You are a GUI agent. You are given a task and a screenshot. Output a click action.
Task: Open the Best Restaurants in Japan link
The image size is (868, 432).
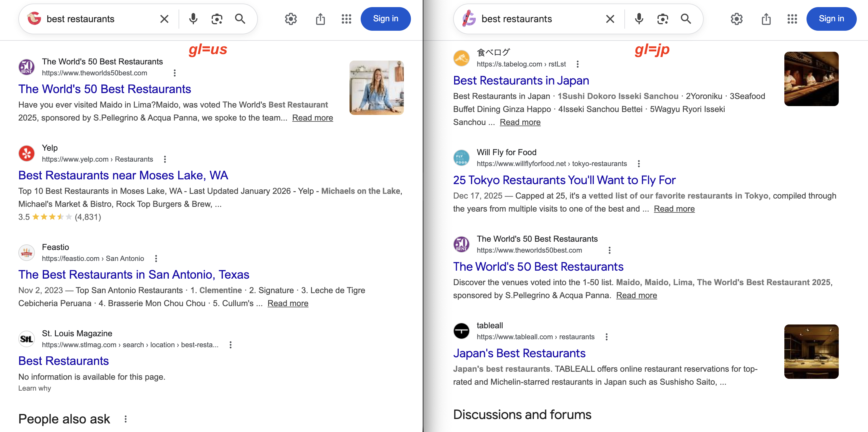click(x=521, y=80)
